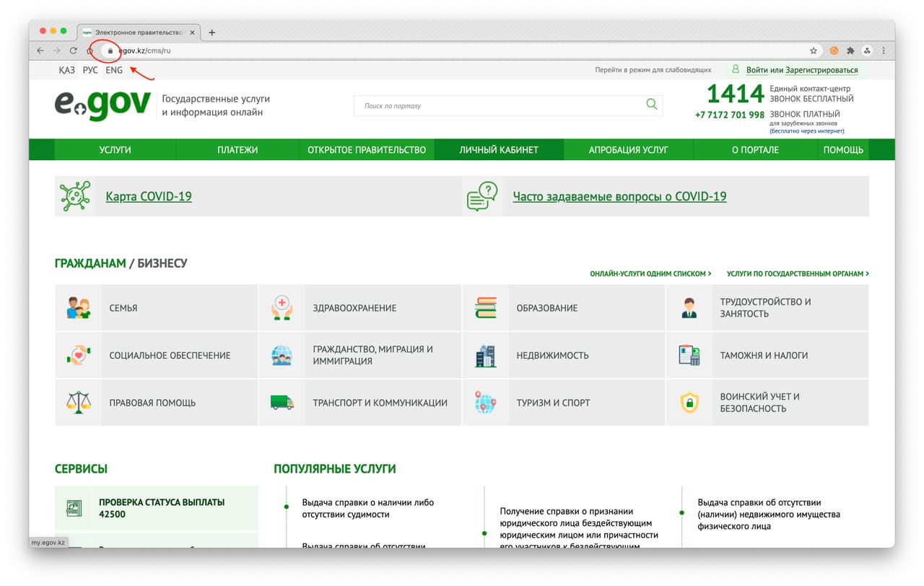The width and height of the screenshot is (924, 586).
Task: Click the Таможня и налоги calculator icon
Action: [689, 356]
